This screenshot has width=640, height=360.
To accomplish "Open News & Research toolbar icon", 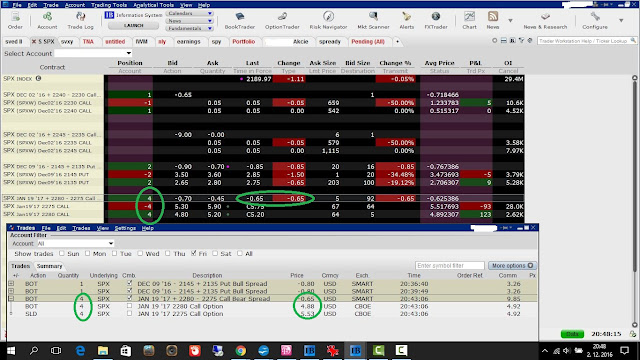I will pos(545,20).
